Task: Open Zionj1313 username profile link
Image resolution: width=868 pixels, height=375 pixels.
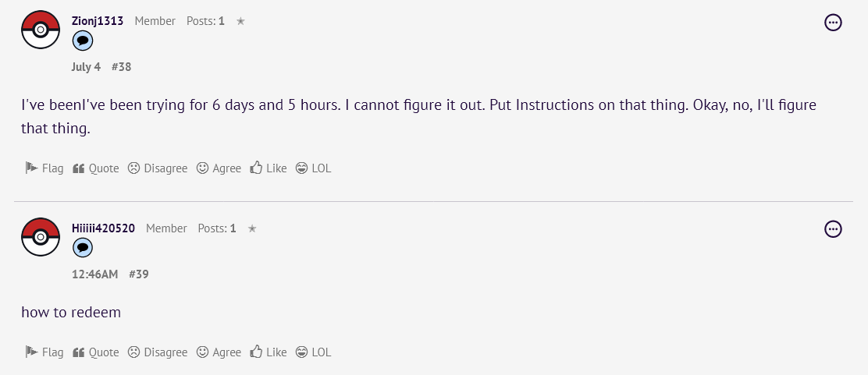Action: pyautogui.click(x=98, y=21)
